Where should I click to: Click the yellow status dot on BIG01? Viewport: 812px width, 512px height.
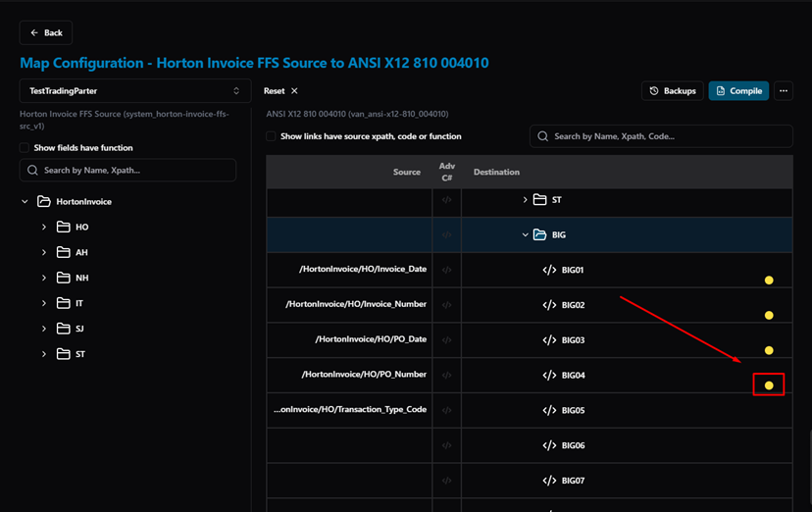coord(769,281)
